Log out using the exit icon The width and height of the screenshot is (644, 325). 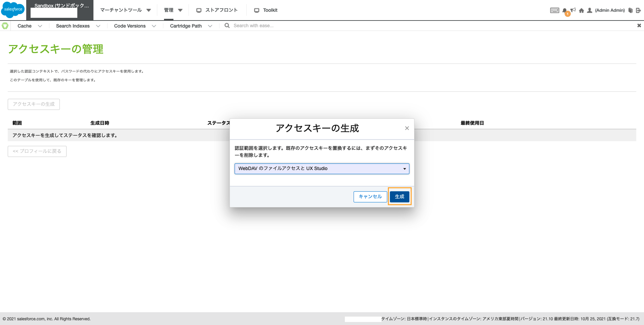pos(639,10)
